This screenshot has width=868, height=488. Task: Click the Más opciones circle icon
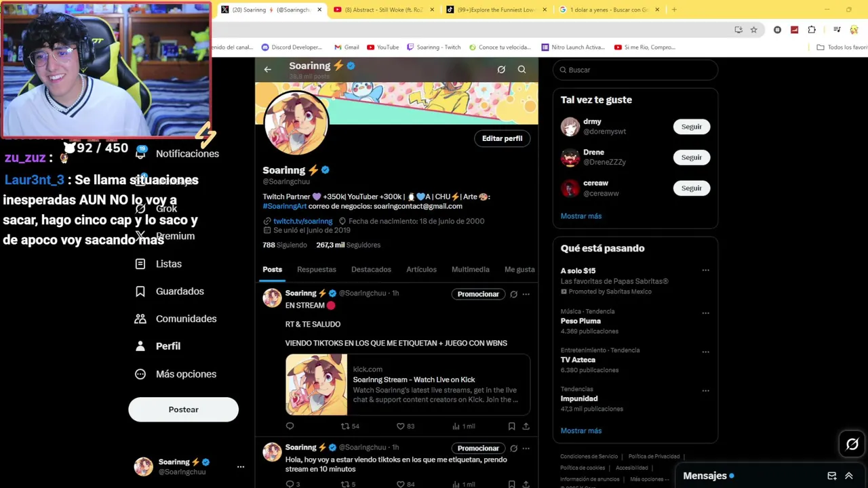click(140, 374)
